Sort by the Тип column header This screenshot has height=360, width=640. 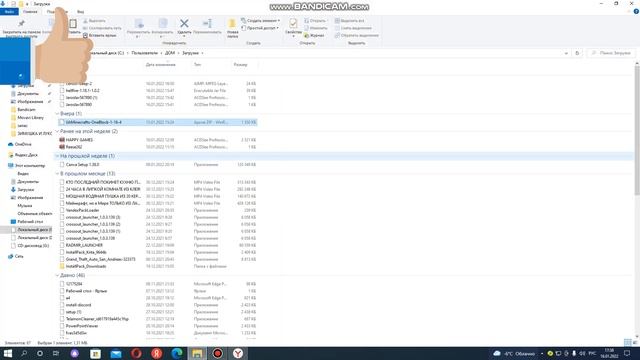tap(197, 64)
